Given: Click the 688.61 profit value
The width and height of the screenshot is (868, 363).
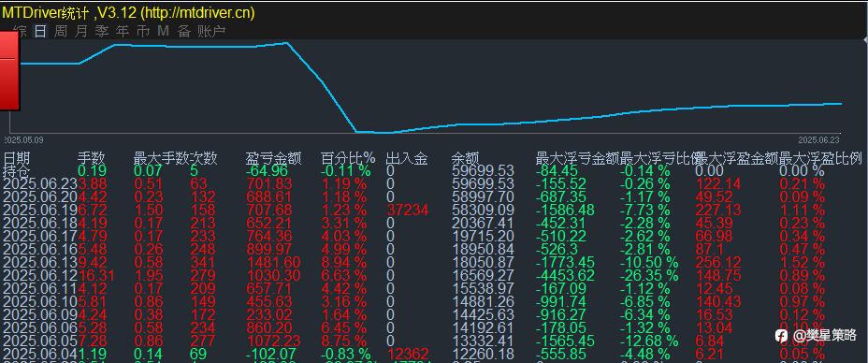Looking at the screenshot, I should coord(268,196).
